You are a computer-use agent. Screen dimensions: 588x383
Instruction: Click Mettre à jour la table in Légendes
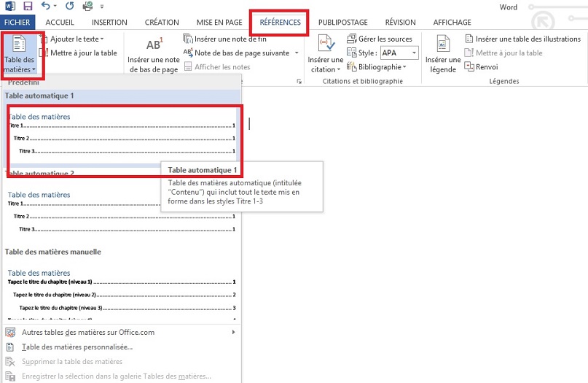(503, 53)
